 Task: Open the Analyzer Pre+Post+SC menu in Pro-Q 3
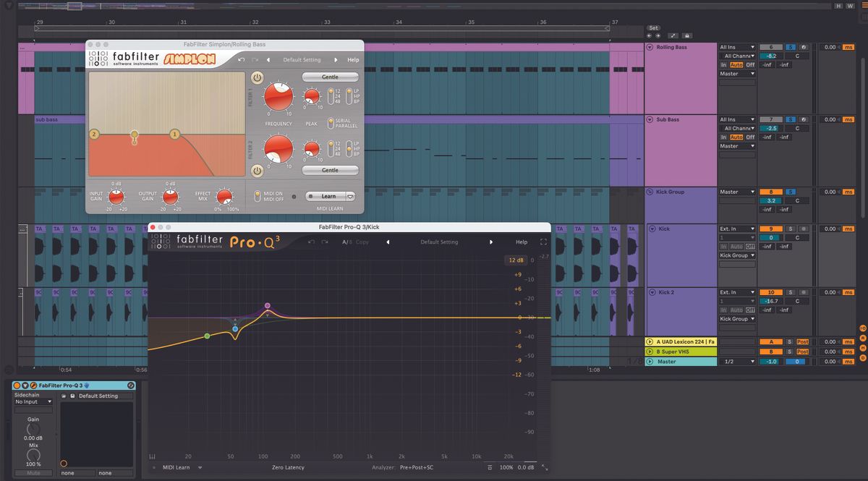coord(417,468)
